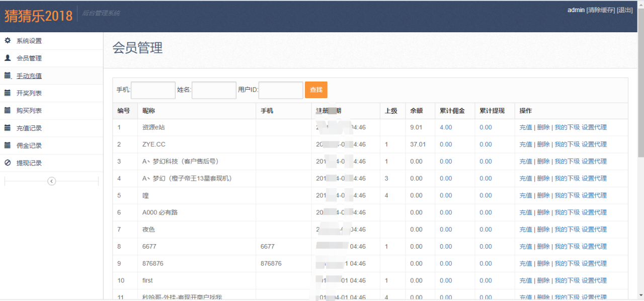Click 充值 for member 资源e站
Screen dimensions: 644x301
(x=525, y=127)
